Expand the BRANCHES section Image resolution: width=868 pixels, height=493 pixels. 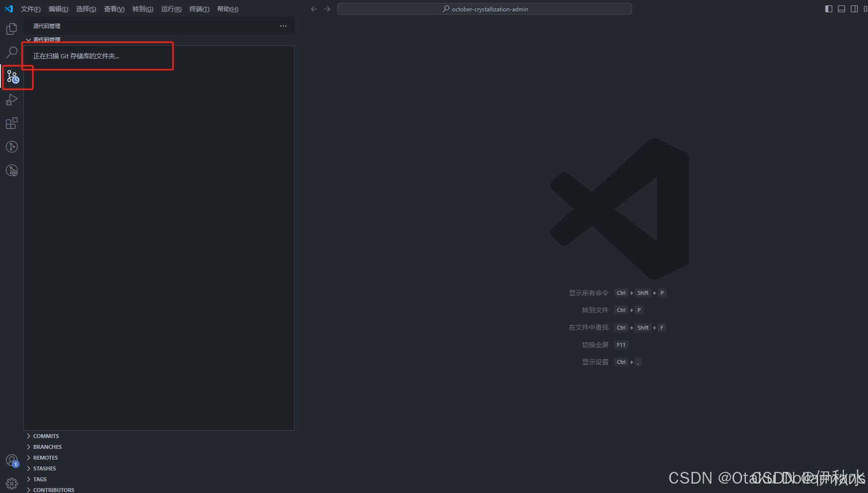tap(159, 447)
